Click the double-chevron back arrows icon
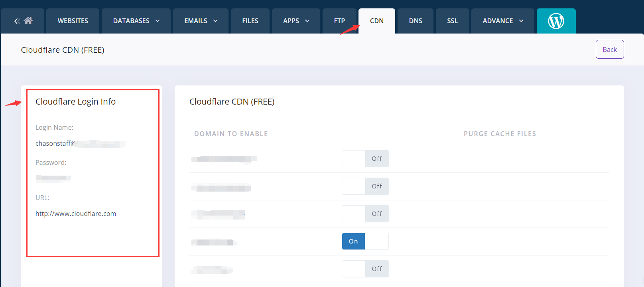Image resolution: width=644 pixels, height=287 pixels. [x=17, y=21]
